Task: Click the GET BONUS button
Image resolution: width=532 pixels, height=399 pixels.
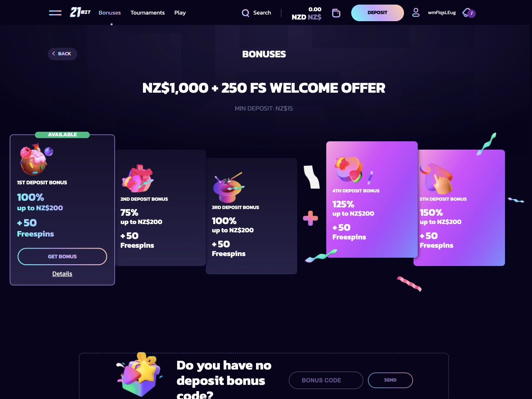Action: click(62, 256)
